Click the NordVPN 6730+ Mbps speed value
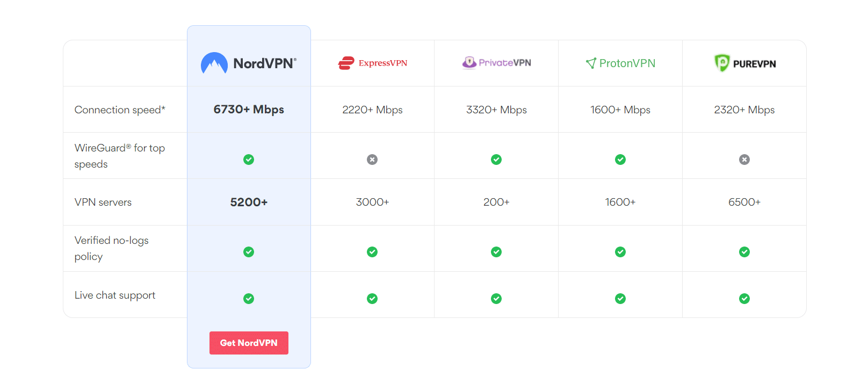 point(249,110)
